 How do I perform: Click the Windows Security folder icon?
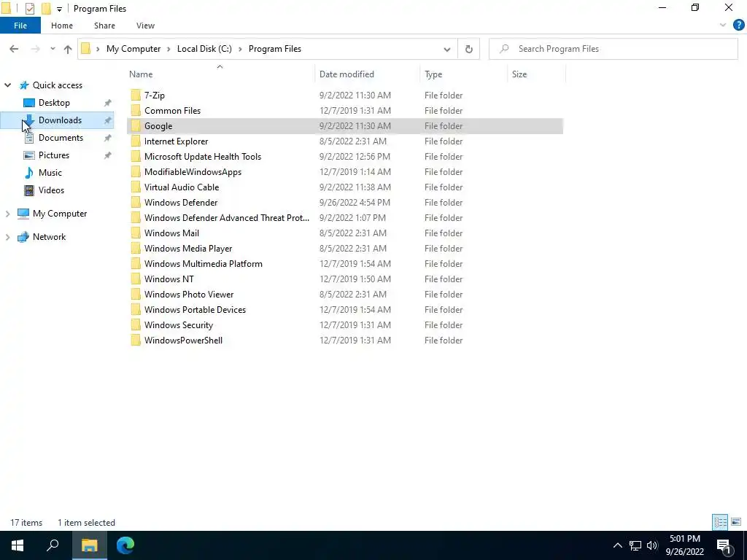136,324
